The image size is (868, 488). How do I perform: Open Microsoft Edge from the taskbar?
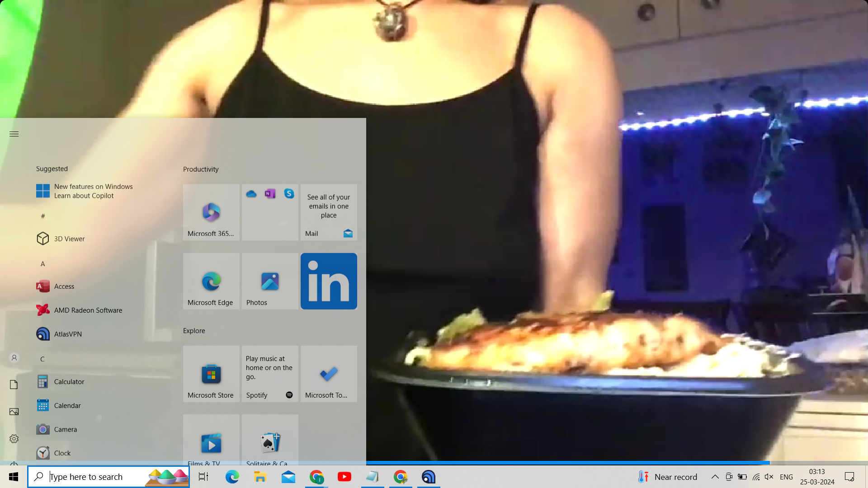[x=232, y=477]
